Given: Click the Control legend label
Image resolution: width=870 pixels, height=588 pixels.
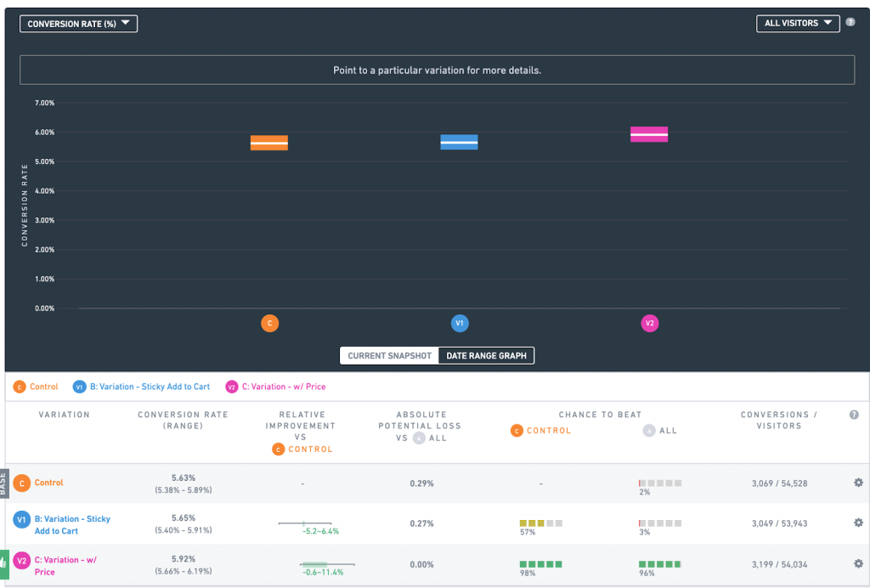Looking at the screenshot, I should tap(44, 387).
